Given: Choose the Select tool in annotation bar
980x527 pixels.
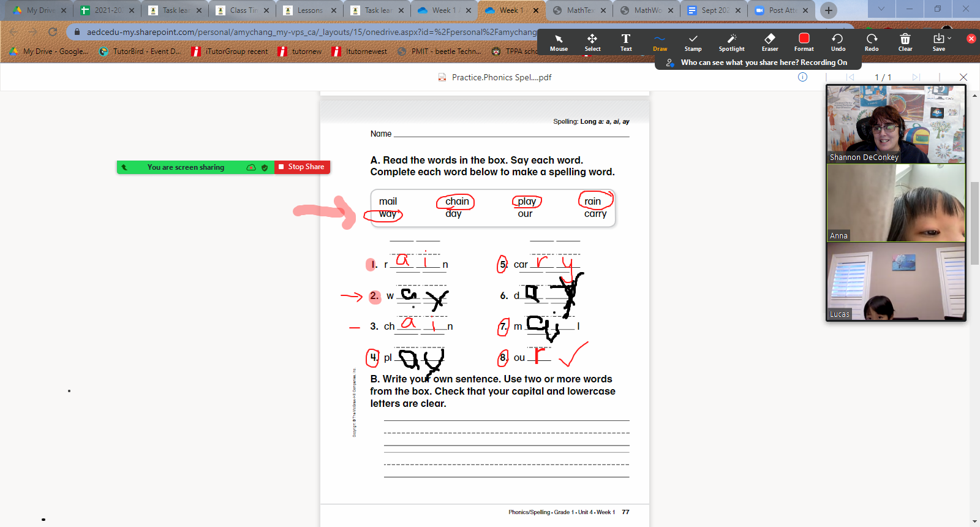Looking at the screenshot, I should [592, 42].
